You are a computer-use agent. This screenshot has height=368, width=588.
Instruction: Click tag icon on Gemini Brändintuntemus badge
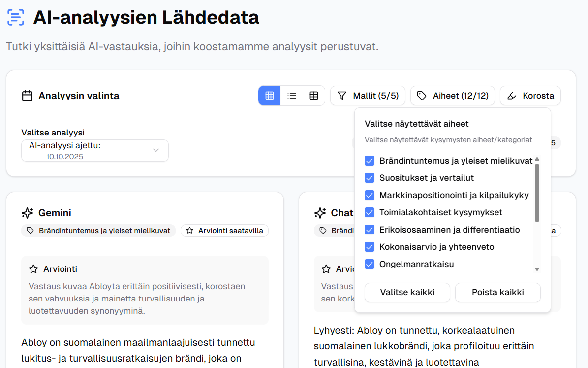click(x=31, y=231)
